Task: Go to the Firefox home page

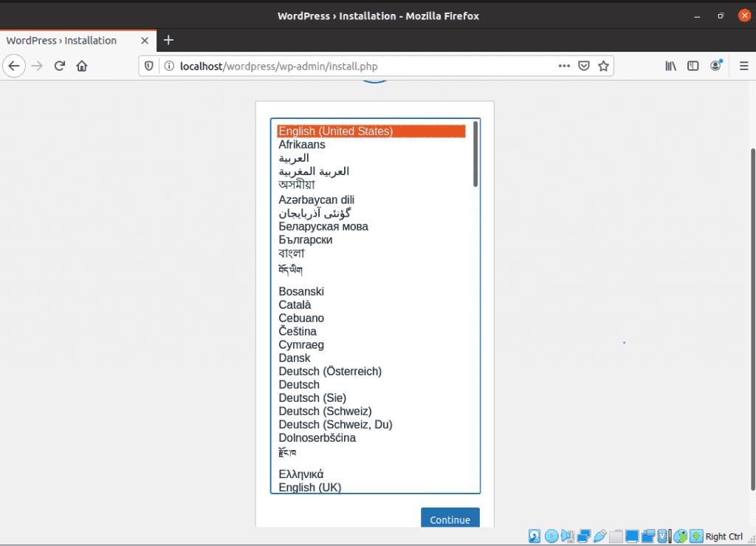Action: pos(82,66)
